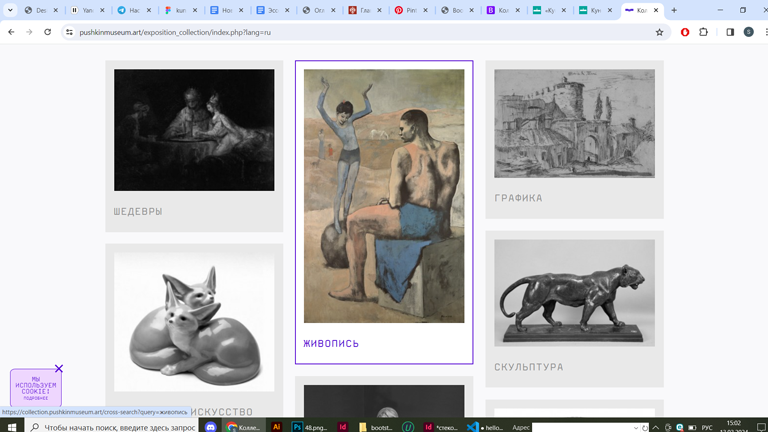Open the Скульптура category link
This screenshot has width=768, height=432.
click(528, 367)
